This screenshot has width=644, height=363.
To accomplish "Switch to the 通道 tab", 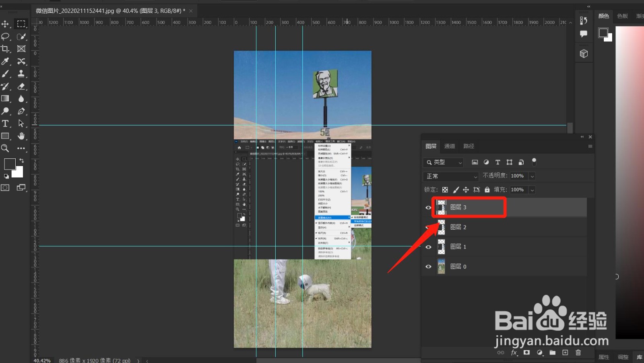I will (x=450, y=146).
